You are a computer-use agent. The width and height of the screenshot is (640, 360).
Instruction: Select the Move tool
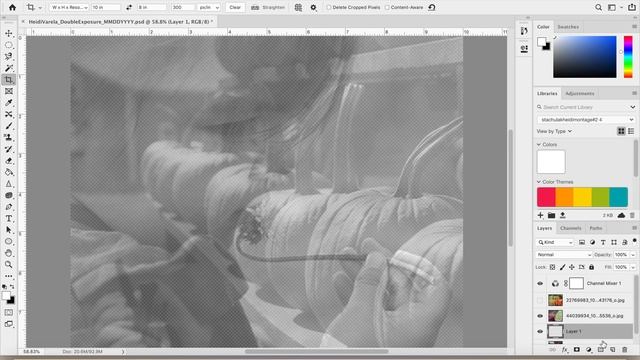tap(9, 33)
